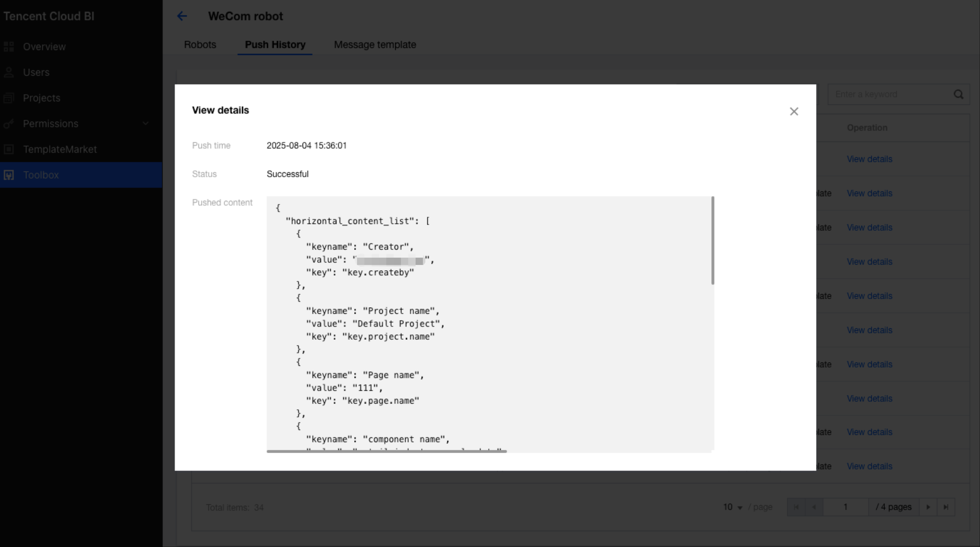Click the Toolbox icon in sidebar

[x=9, y=175]
